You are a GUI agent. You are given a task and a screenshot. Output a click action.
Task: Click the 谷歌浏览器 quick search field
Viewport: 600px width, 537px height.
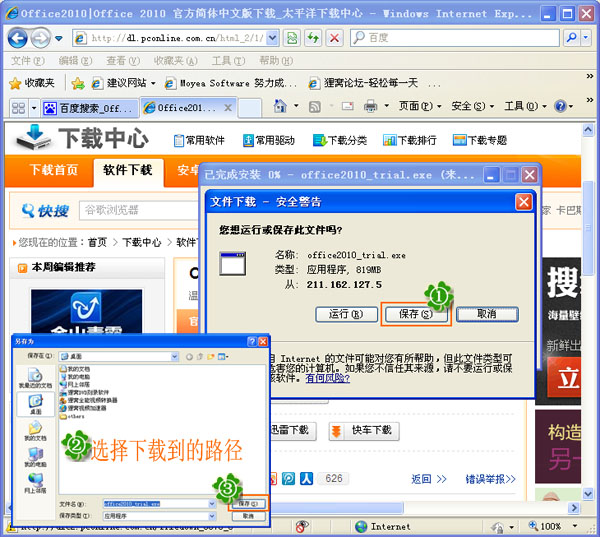point(139,210)
